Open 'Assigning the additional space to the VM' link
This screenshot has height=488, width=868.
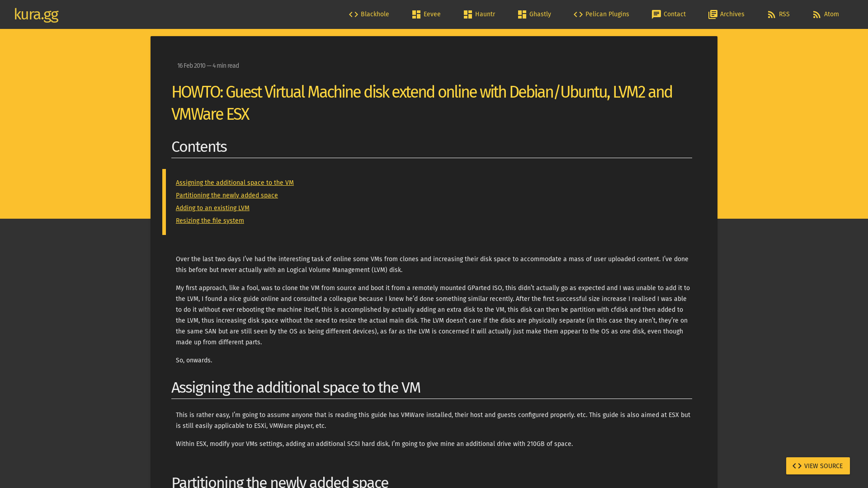[235, 183]
